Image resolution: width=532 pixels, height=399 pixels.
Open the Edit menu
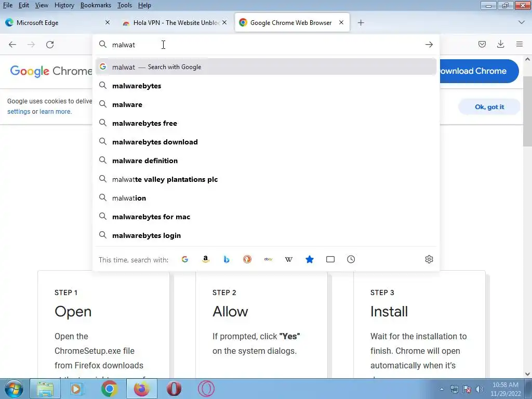click(23, 5)
